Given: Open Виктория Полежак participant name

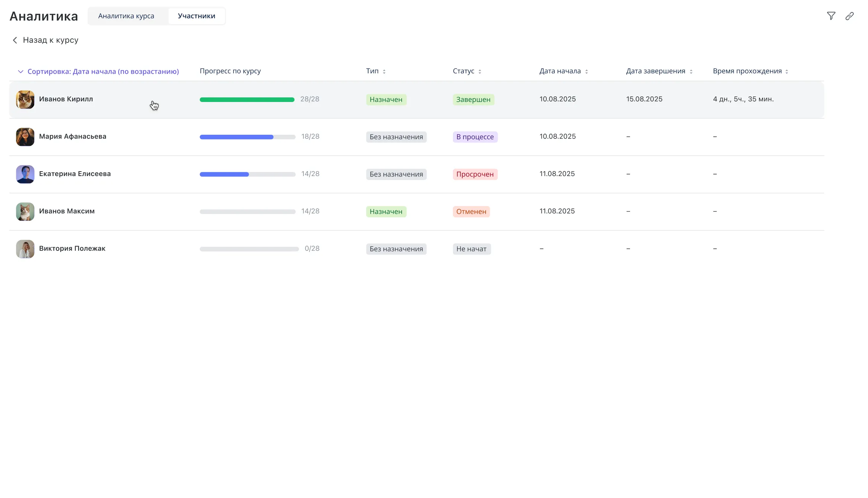Looking at the screenshot, I should click(x=72, y=249).
